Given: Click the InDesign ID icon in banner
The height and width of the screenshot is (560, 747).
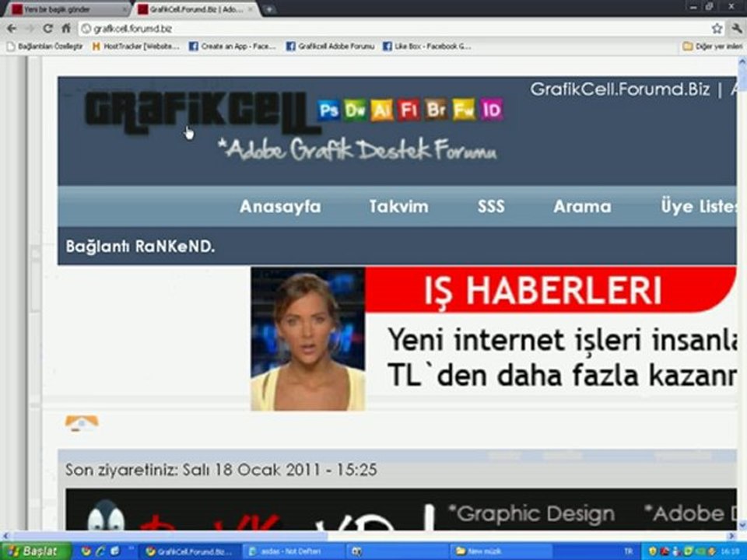Looking at the screenshot, I should 491,110.
